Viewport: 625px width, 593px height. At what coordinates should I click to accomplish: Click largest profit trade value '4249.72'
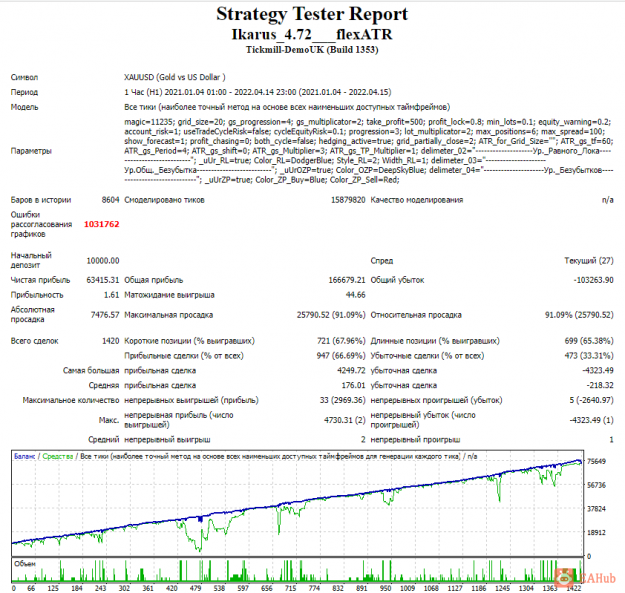click(x=351, y=371)
